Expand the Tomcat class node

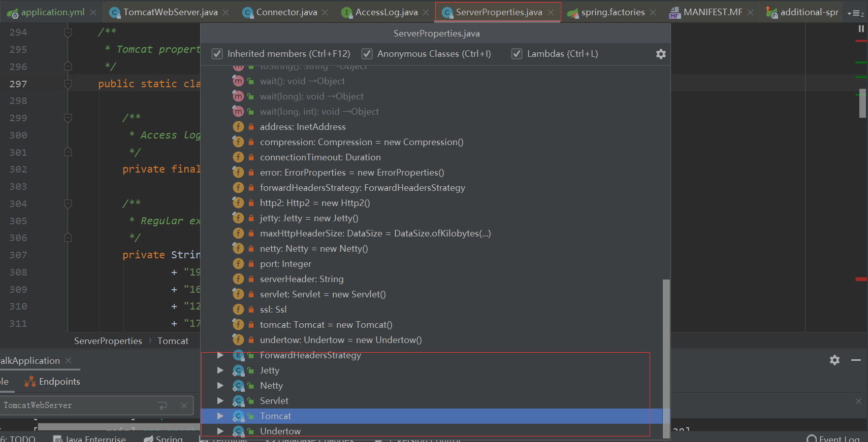[x=220, y=416]
